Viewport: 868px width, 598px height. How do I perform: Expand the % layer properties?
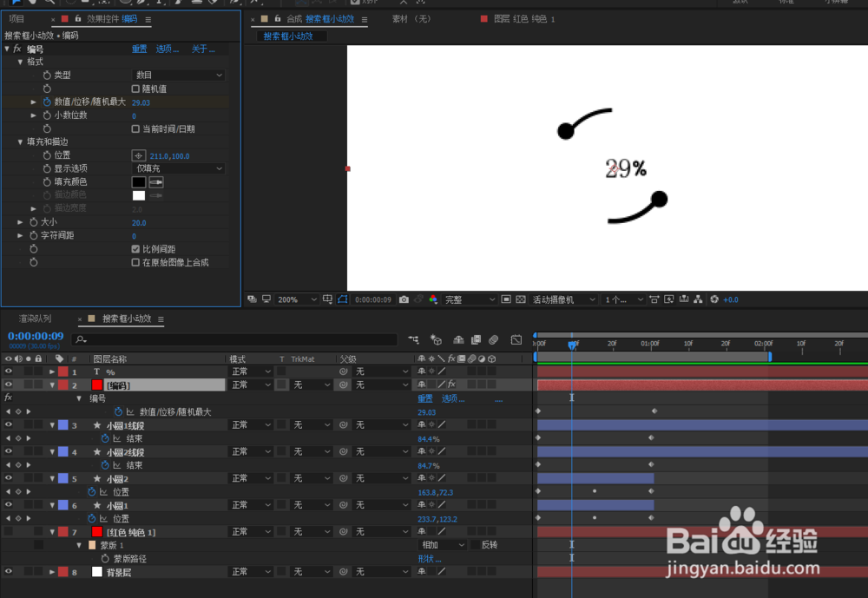point(52,371)
